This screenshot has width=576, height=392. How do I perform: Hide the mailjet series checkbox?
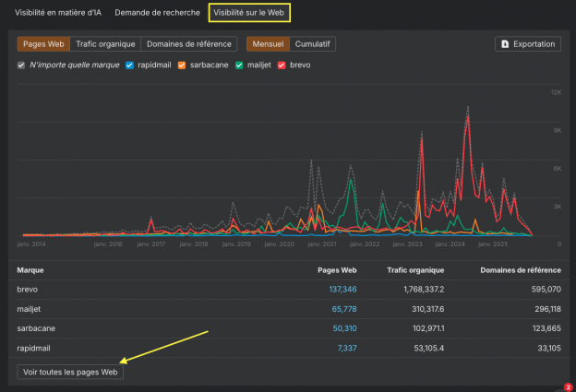click(239, 65)
